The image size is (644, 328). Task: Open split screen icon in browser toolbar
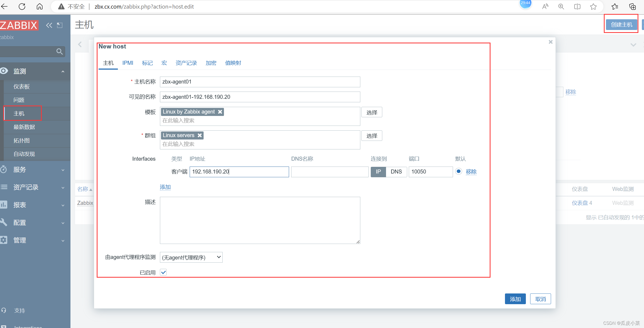(x=577, y=6)
